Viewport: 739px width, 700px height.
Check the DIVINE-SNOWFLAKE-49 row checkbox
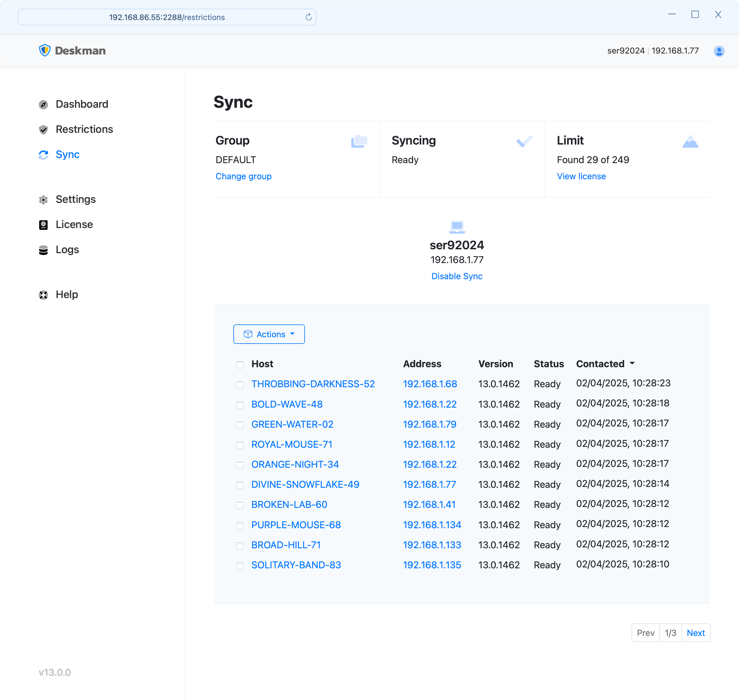(x=240, y=485)
